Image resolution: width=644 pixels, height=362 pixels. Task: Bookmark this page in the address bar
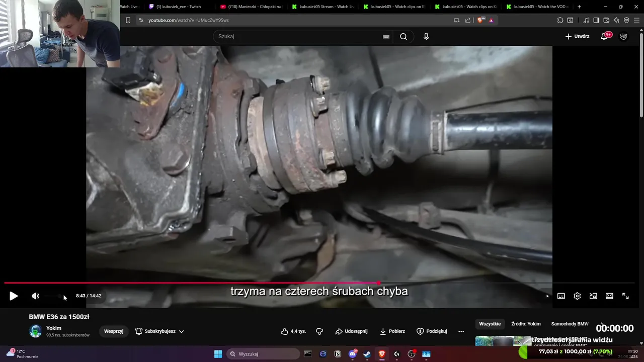click(128, 20)
